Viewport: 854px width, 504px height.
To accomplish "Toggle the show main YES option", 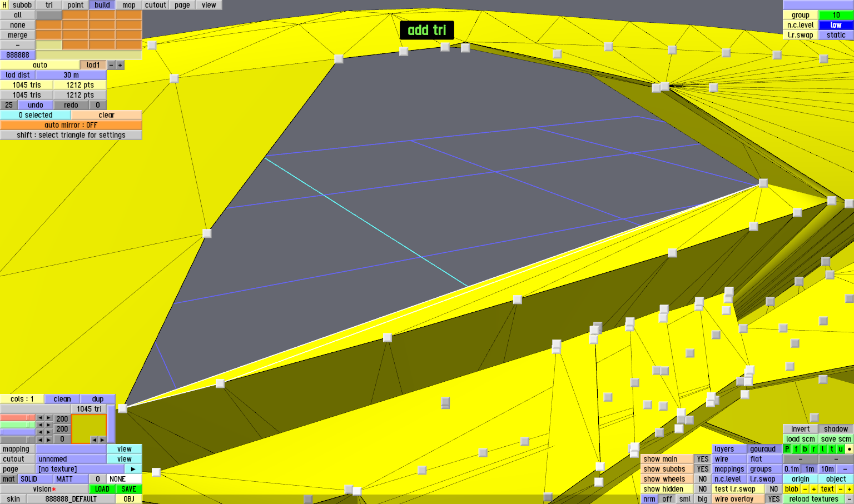I will [703, 459].
